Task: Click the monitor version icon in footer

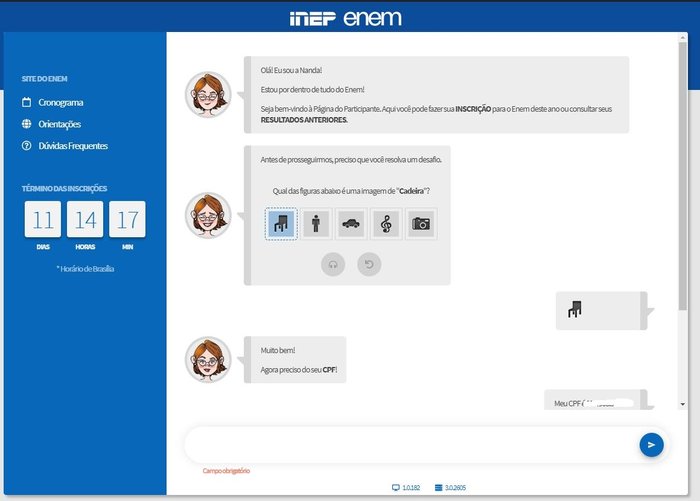Action: 396,488
